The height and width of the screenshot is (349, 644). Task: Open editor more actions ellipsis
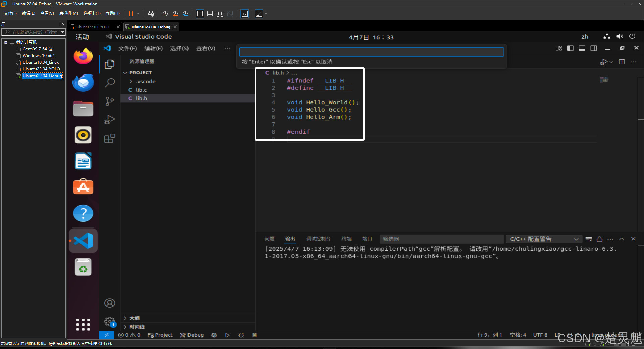pos(633,62)
